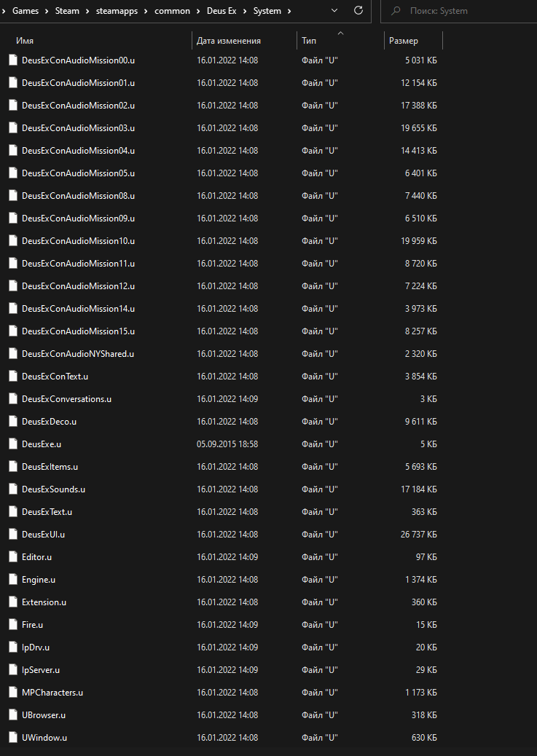Click the file icon beside Editor.u
The width and height of the screenshot is (537, 756).
12,556
